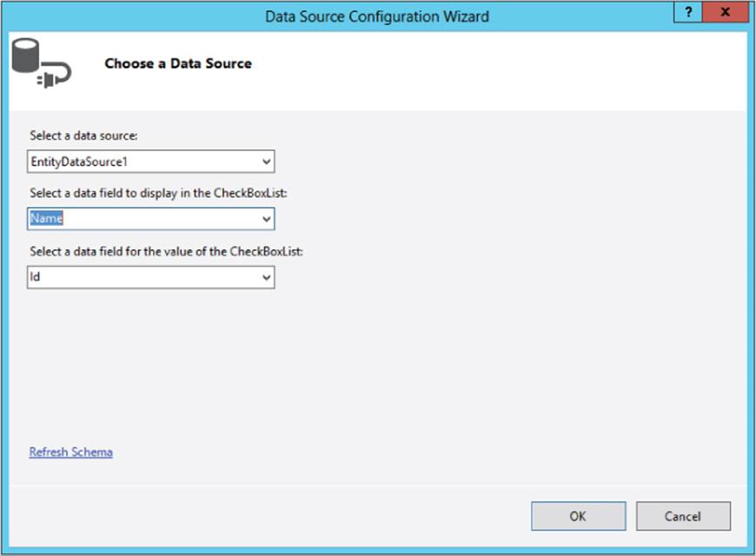Open the Refresh Schema link
756x556 pixels.
(71, 452)
